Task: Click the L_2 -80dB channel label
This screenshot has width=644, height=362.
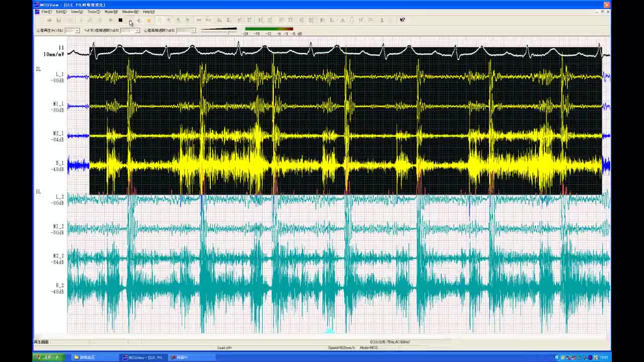Action: [x=59, y=200]
